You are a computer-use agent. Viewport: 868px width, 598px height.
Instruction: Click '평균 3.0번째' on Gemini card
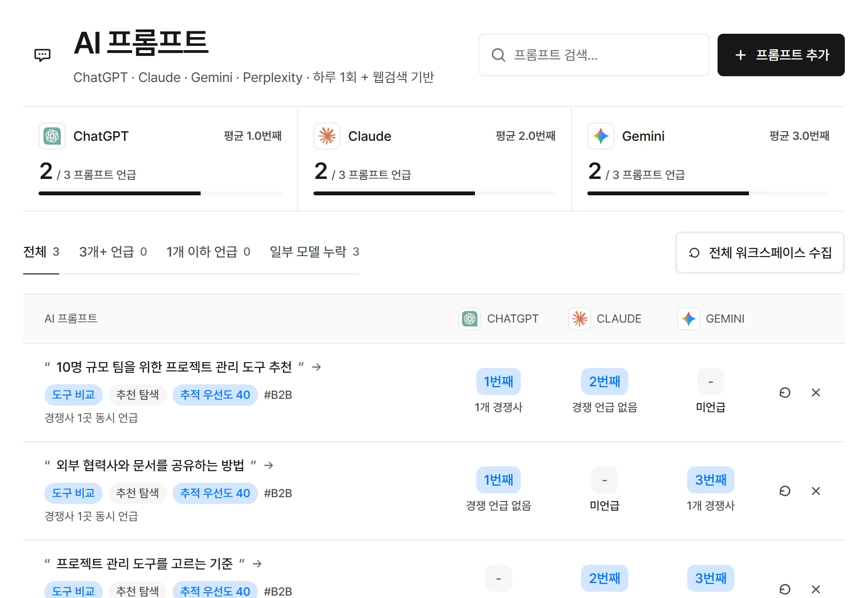pos(800,136)
